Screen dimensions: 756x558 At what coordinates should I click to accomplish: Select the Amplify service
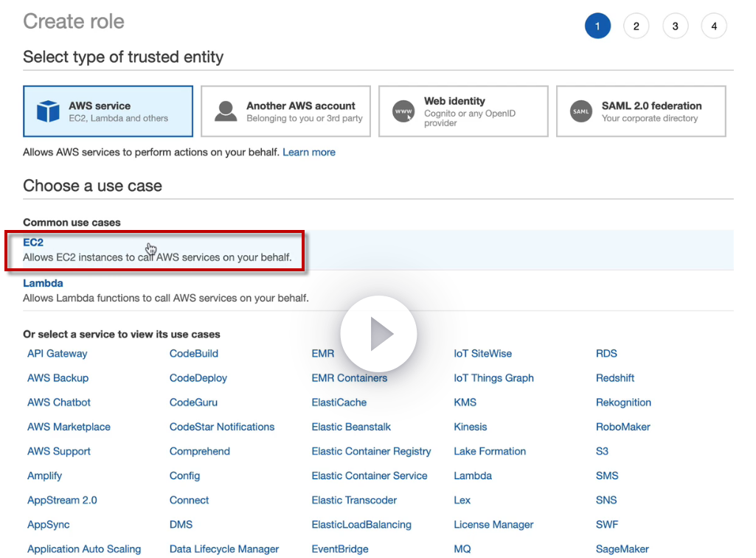44,475
